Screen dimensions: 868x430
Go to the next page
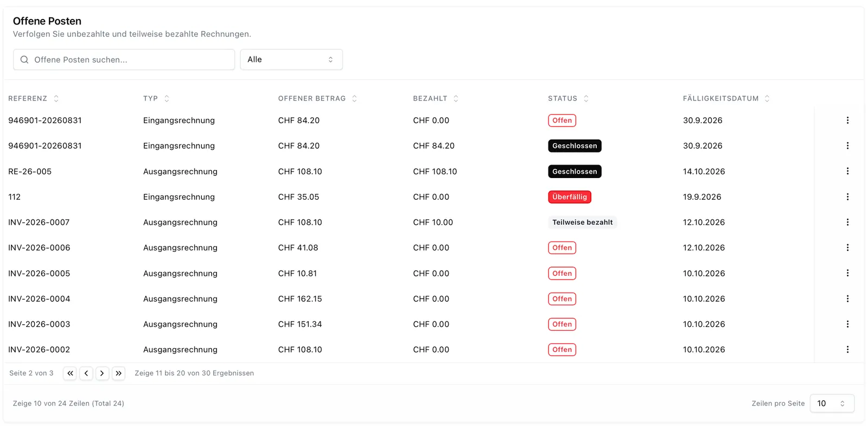click(102, 373)
